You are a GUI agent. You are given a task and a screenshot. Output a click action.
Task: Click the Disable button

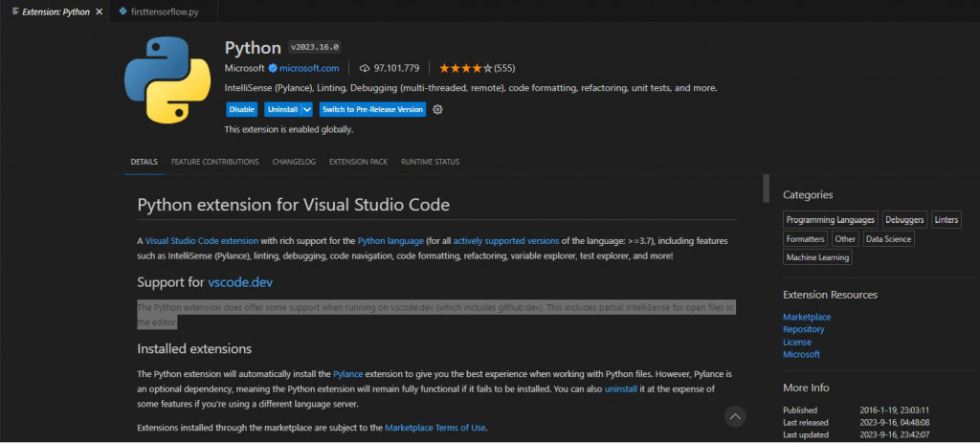click(242, 109)
